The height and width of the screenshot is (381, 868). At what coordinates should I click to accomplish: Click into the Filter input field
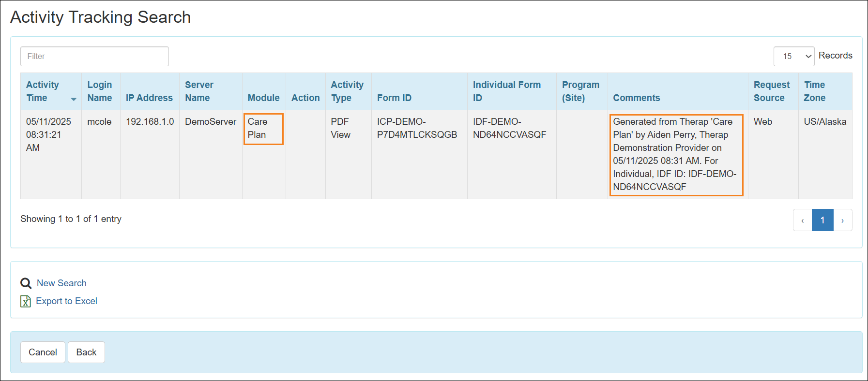click(x=94, y=56)
